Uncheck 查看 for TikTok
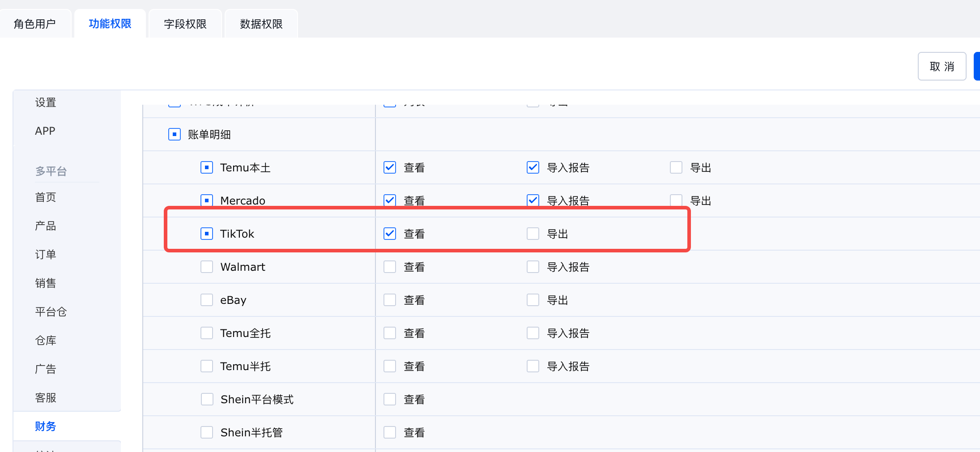Screen dimensions: 980x452 tap(390, 234)
